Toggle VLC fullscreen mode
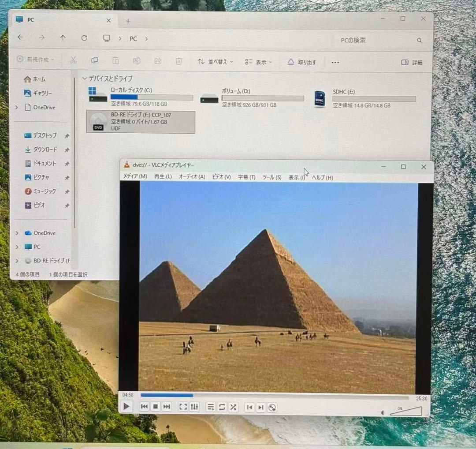 pos(183,407)
